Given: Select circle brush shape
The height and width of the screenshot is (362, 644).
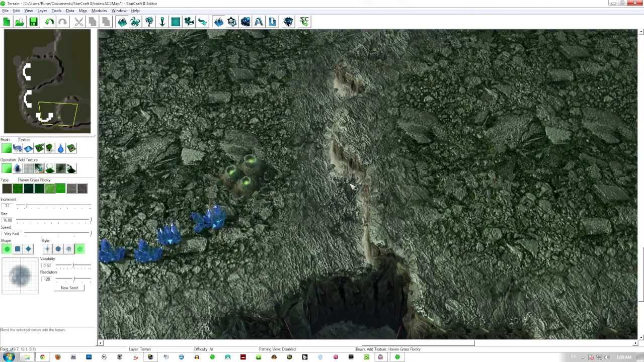Looking at the screenshot, I should pos(7,249).
